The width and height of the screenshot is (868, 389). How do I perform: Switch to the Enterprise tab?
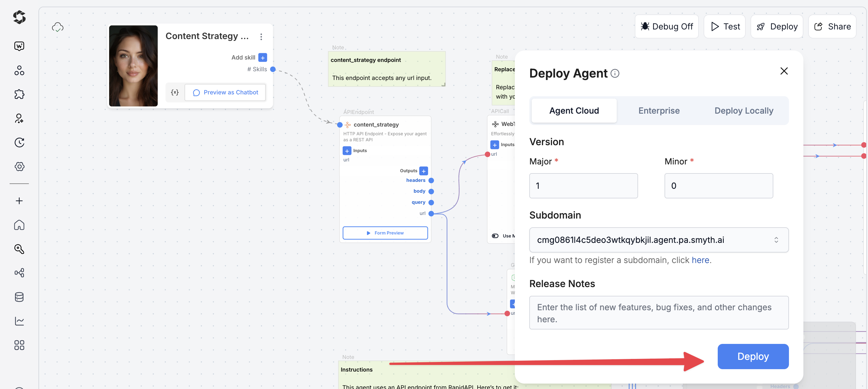coord(659,111)
